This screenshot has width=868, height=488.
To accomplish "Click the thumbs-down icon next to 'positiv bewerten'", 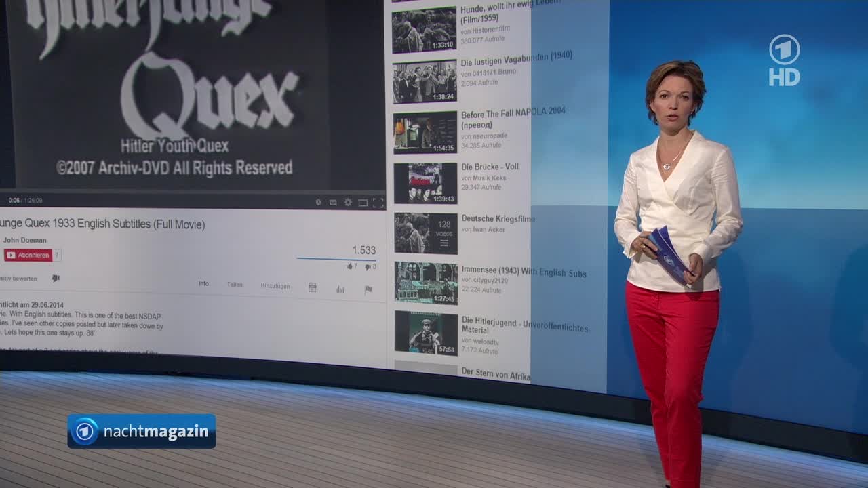I will point(56,278).
